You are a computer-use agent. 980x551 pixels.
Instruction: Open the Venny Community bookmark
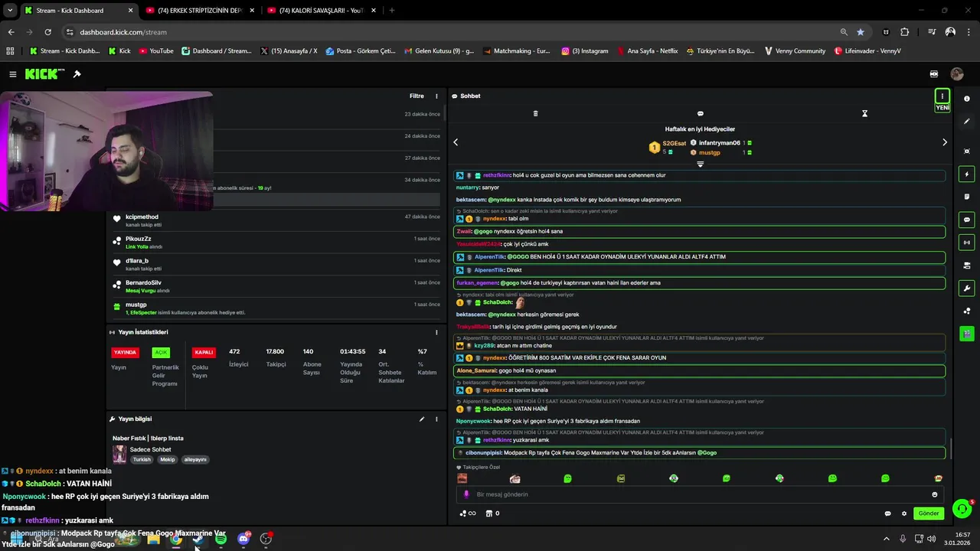(x=795, y=51)
